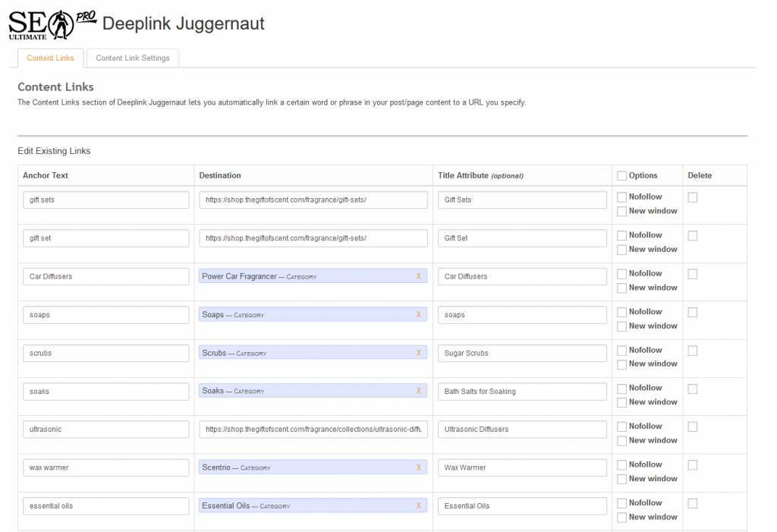Edit 'Bath Salts for Soaking' title field
This screenshot has width=777, height=532.
coord(522,392)
